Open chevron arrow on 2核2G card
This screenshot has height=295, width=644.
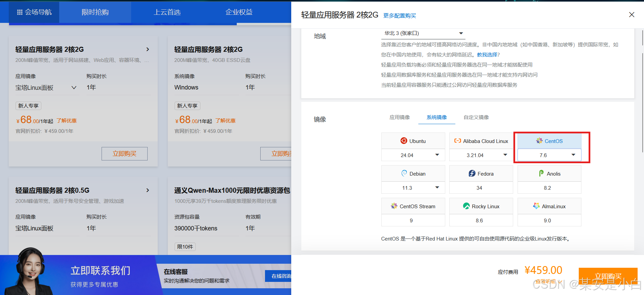(x=148, y=49)
